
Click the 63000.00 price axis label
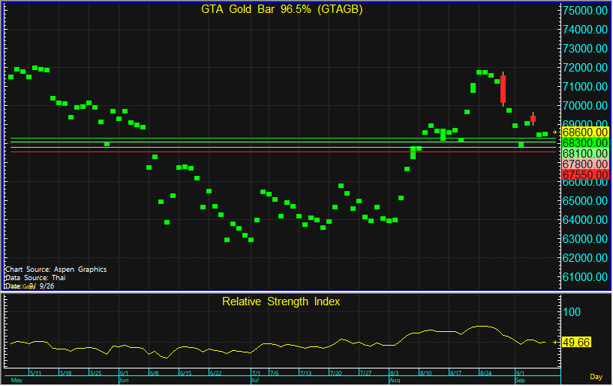pyautogui.click(x=585, y=239)
